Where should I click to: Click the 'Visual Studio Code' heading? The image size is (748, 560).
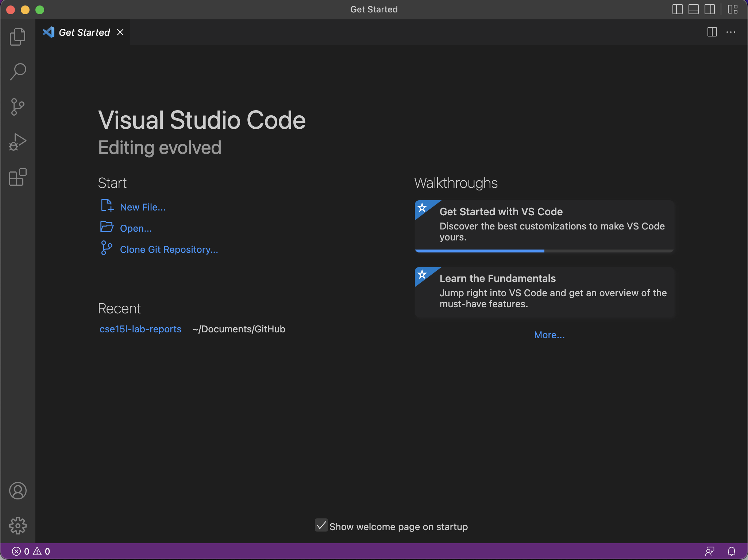pos(202,120)
